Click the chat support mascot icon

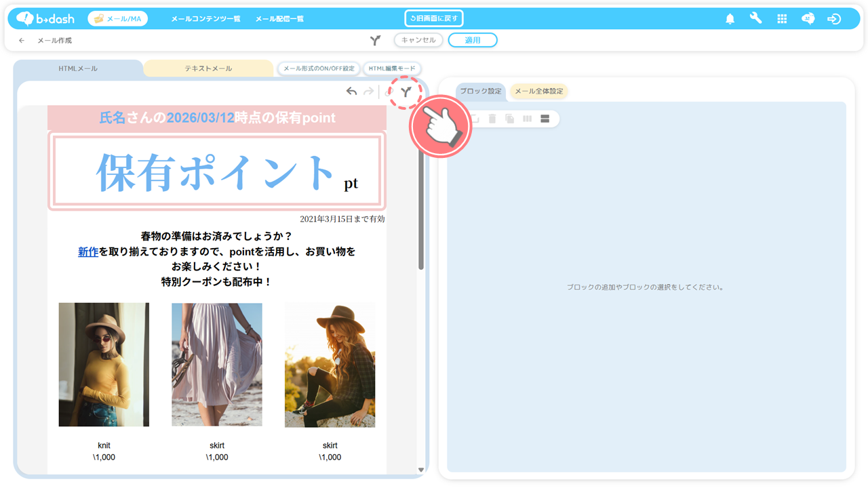[808, 19]
